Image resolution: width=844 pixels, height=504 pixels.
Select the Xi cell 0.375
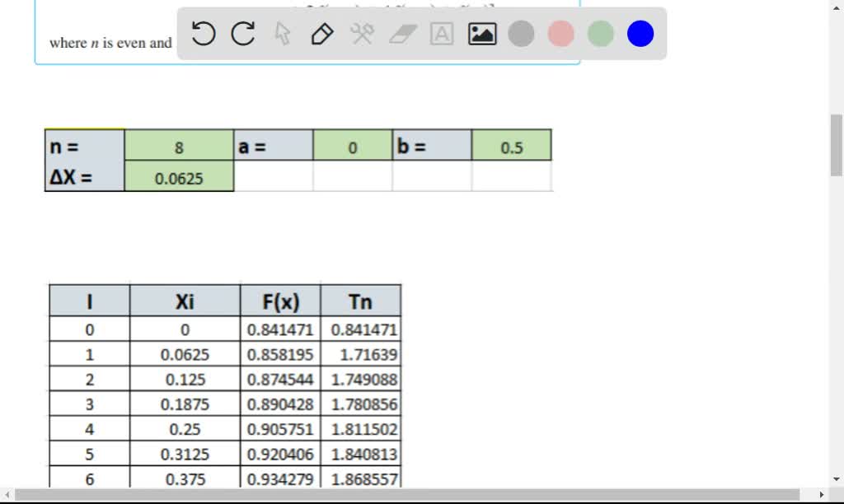tap(185, 478)
